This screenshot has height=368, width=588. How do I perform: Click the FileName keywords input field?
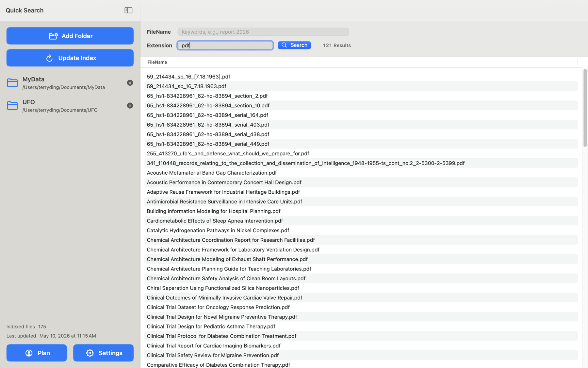263,32
